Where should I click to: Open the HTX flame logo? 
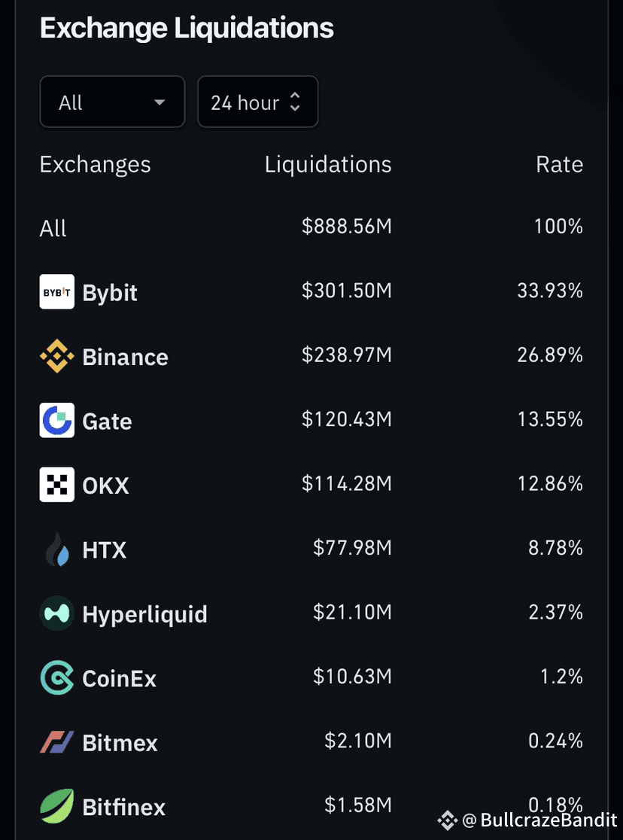(x=56, y=549)
